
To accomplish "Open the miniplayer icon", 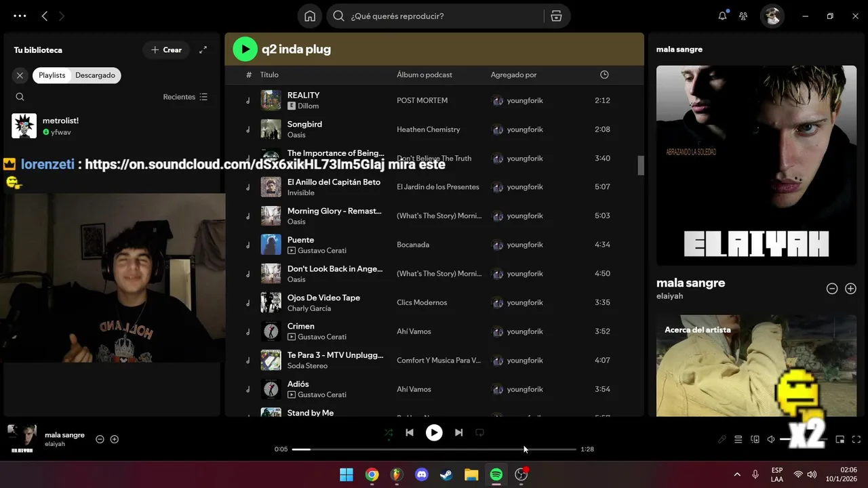I will tap(840, 439).
